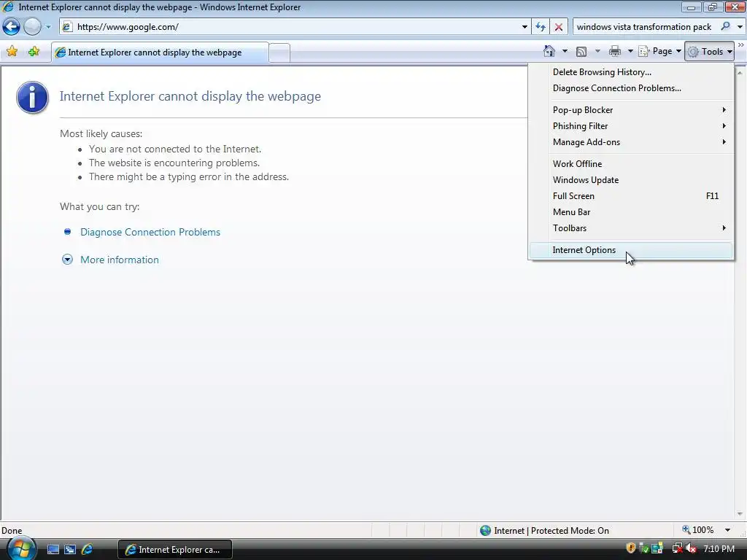Click the 'Diagnose Connection Problems' page link
The width and height of the screenshot is (747, 560).
point(150,232)
